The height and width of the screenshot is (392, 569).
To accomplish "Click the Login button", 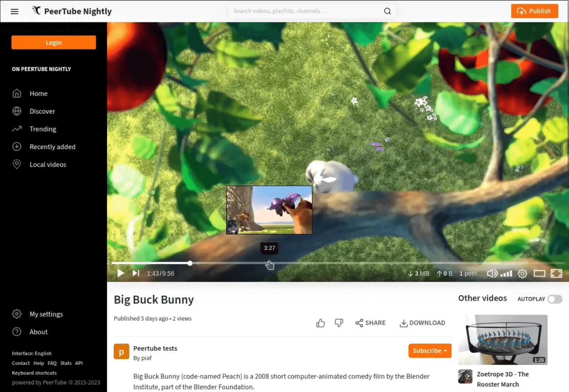I will (53, 42).
